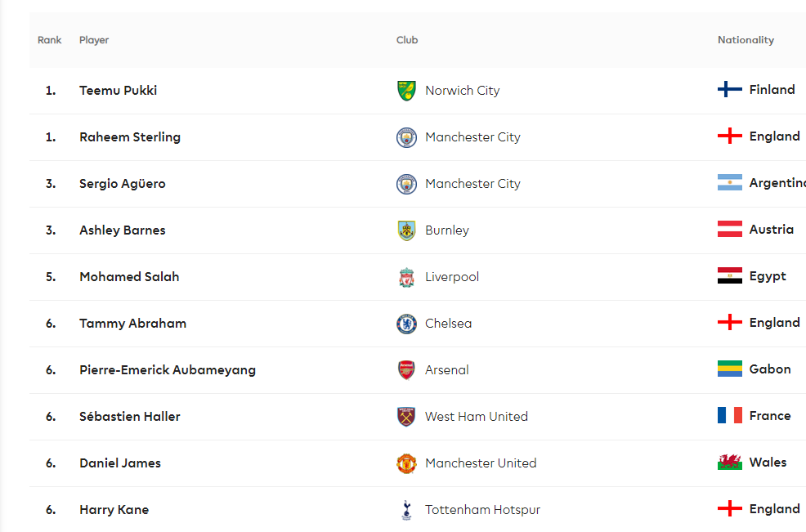Click the Rank column header
Screen dimensions: 806x532
pyautogui.click(x=49, y=40)
